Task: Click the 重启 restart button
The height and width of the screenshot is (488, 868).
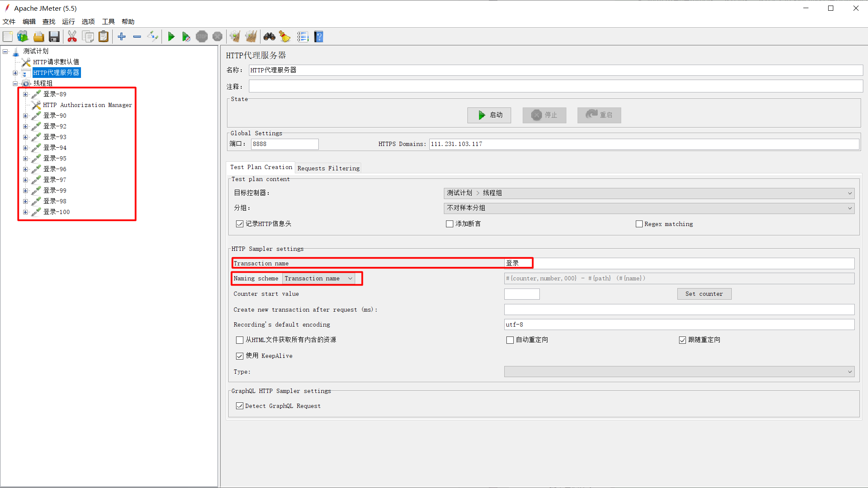Action: (x=599, y=115)
